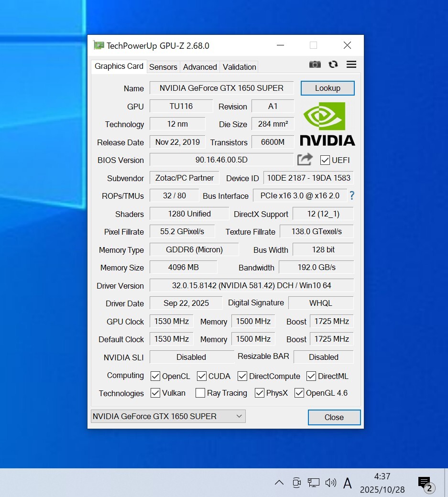Click the Bus Interface question mark
Screen dimensions: 448x497
(x=352, y=195)
